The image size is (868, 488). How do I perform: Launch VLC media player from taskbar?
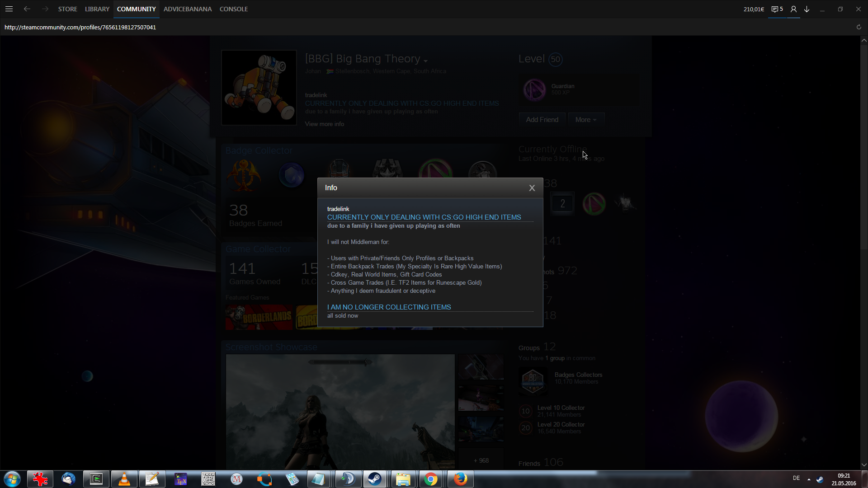click(124, 479)
